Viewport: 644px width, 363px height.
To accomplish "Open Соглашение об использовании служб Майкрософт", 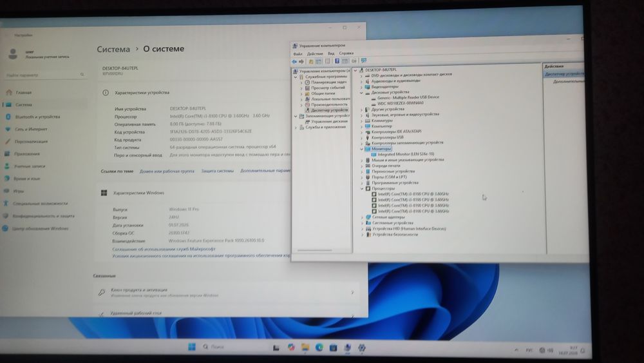I will coord(164,249).
